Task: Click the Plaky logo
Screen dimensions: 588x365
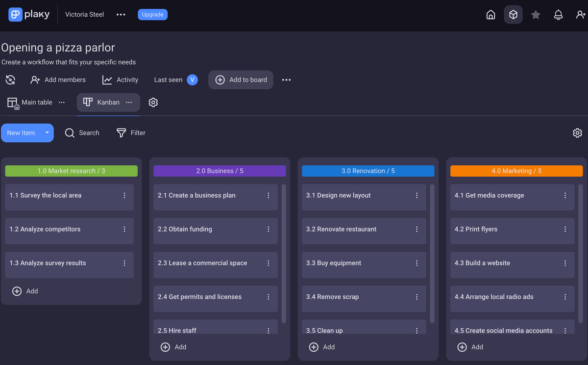Action: pos(29,15)
